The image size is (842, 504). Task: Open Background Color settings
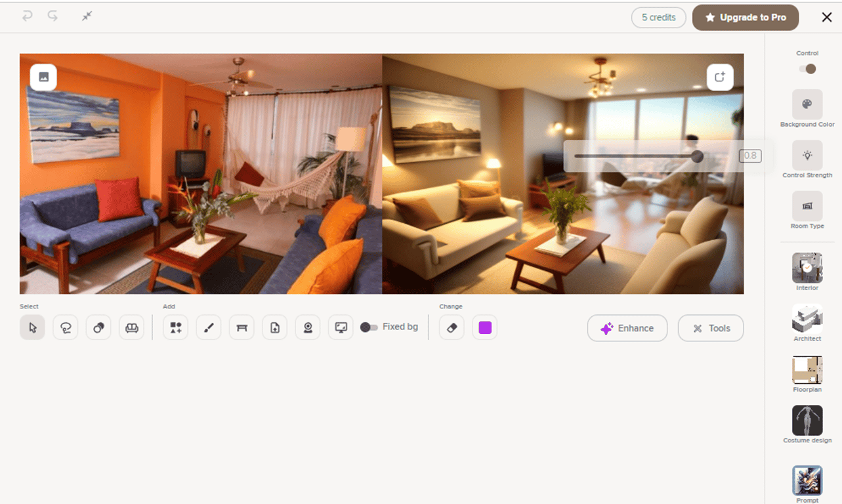(x=807, y=104)
